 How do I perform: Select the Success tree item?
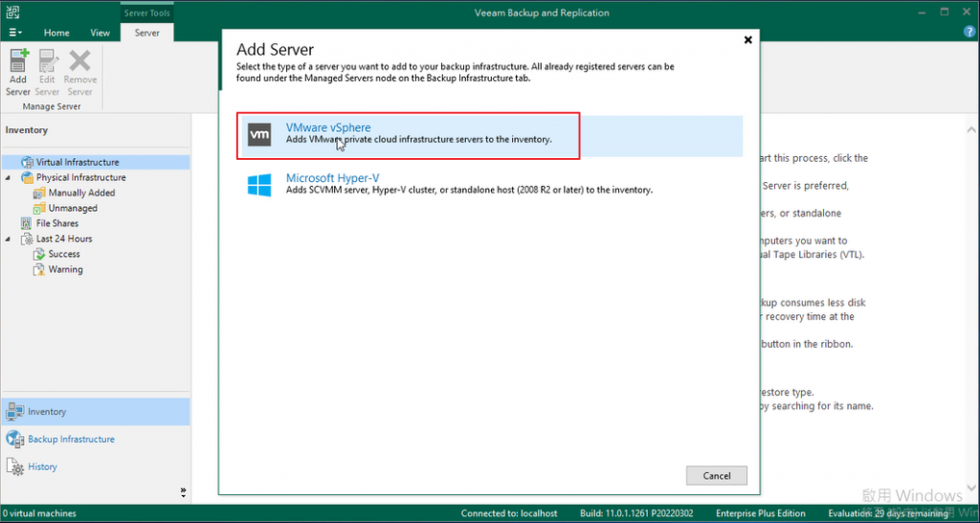click(x=64, y=255)
